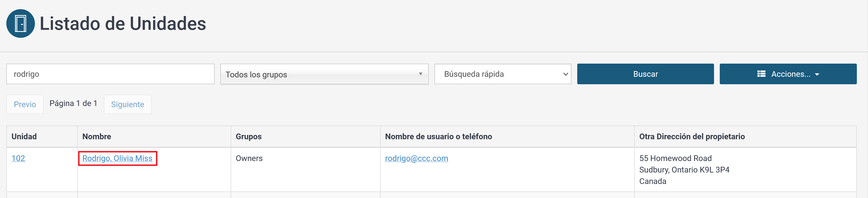
Task: Click the '55 Homewood Road' address text
Action: tap(675, 158)
